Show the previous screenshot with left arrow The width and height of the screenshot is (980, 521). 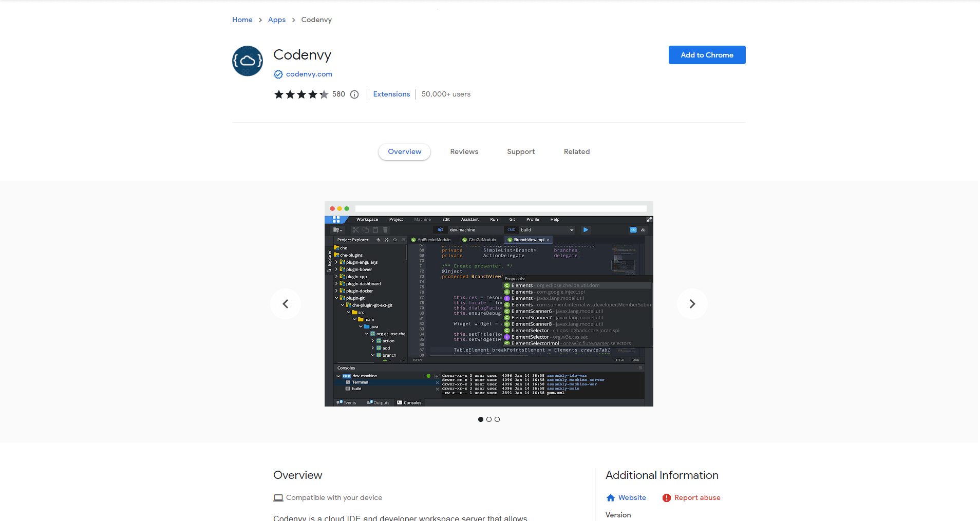pyautogui.click(x=286, y=304)
